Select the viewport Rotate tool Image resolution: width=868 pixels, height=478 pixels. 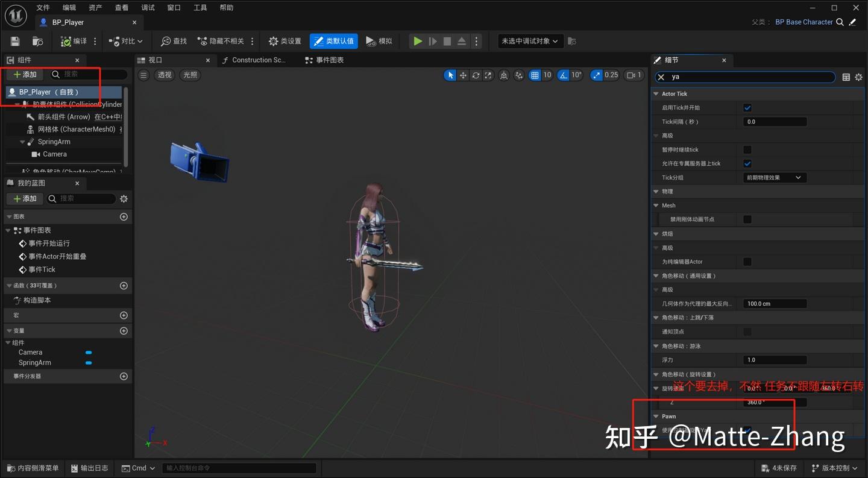(x=476, y=75)
